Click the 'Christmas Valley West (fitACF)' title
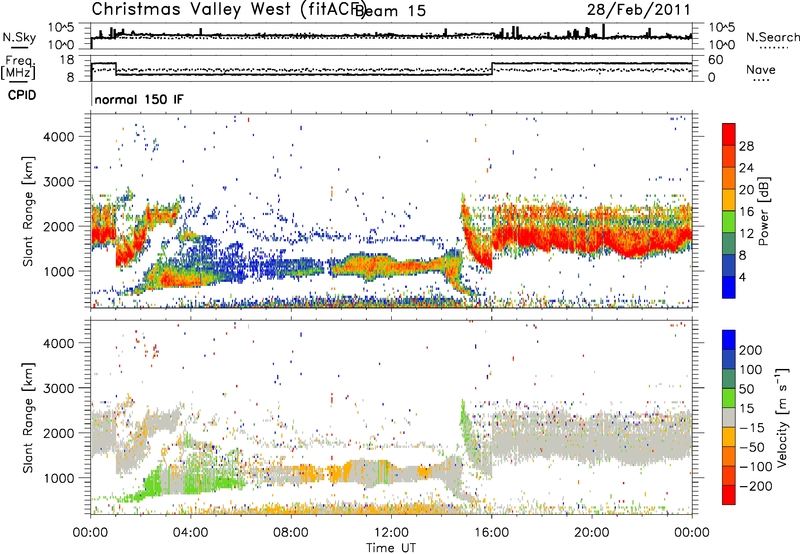Image resolution: width=800 pixels, height=554 pixels. (x=228, y=10)
